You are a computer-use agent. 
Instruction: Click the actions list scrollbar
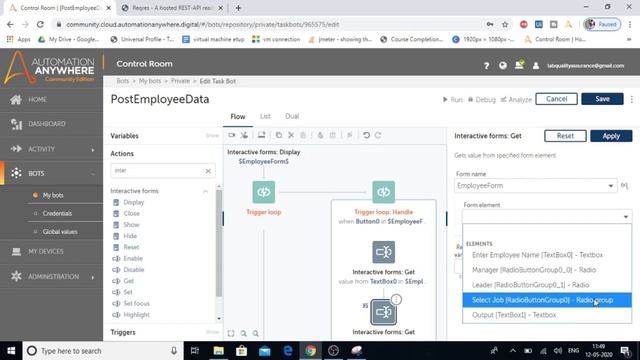click(219, 243)
